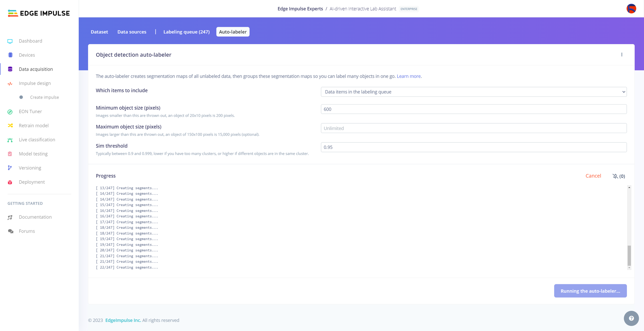This screenshot has width=644, height=331.
Task: Click the AI-driven Interactive Lab Assistant project name
Action: pyautogui.click(x=363, y=9)
